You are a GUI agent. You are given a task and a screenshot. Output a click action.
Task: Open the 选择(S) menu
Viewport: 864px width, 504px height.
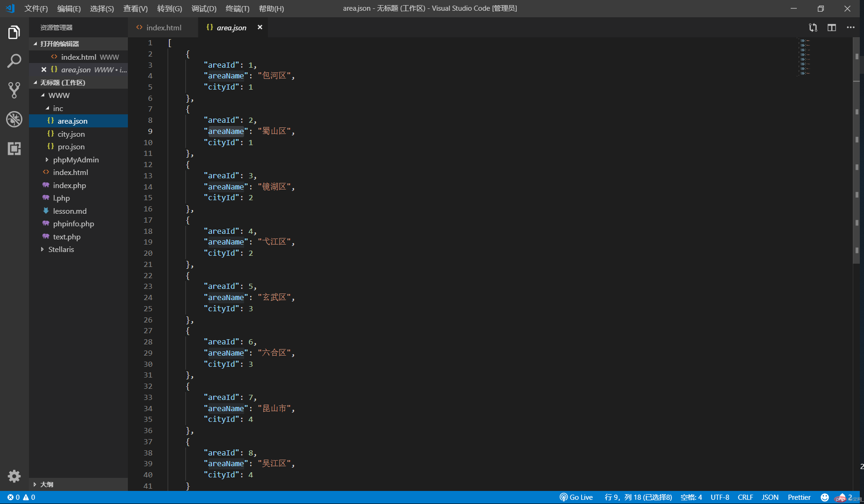(102, 8)
